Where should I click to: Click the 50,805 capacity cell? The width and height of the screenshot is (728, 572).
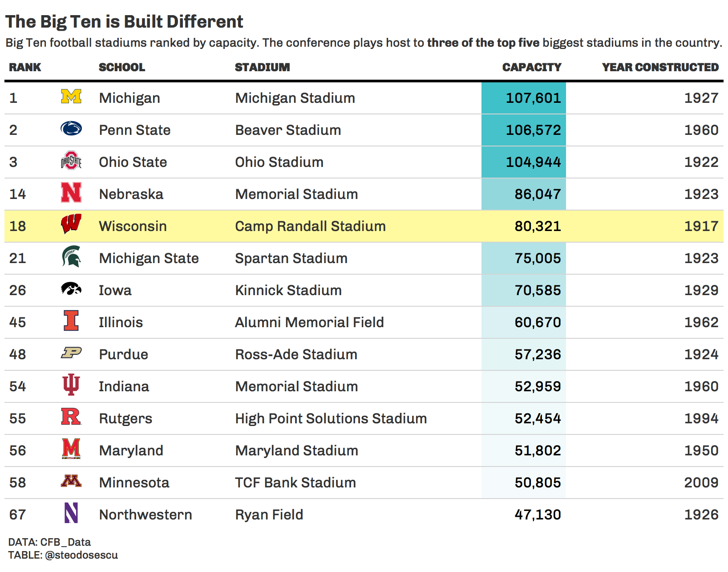(x=524, y=483)
